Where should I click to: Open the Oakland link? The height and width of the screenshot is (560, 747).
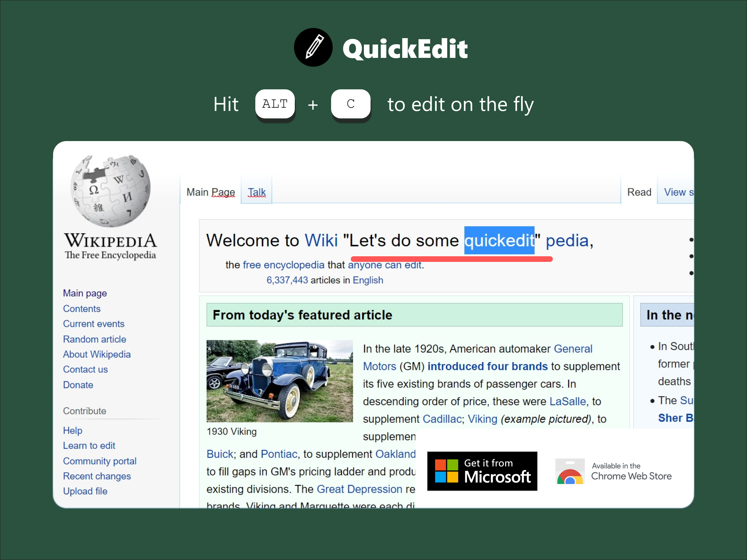click(395, 454)
